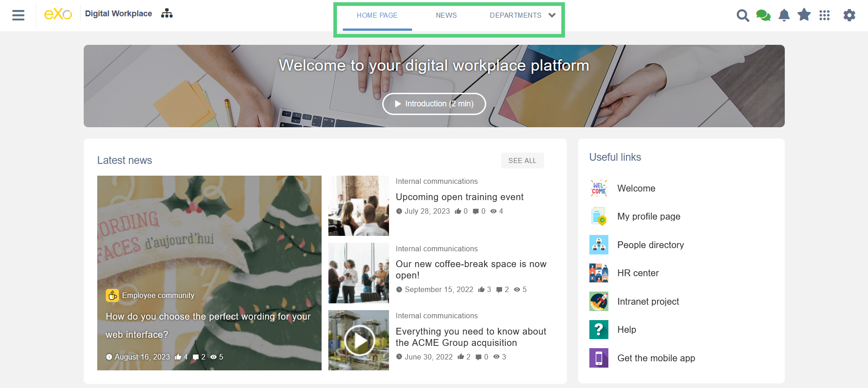Screen dimensions: 868x388
Task: Click the July 28, 2023 date
Action: coord(427,211)
